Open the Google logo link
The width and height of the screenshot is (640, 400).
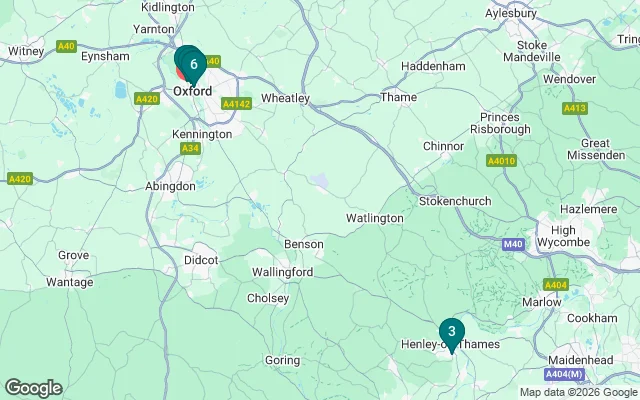[34, 388]
